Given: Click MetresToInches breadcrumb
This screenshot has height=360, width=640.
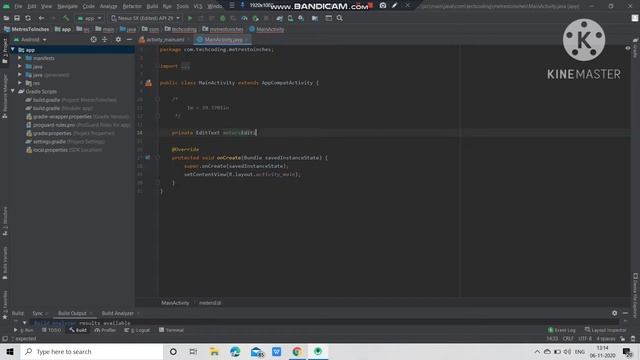Looking at the screenshot, I should coord(27,29).
